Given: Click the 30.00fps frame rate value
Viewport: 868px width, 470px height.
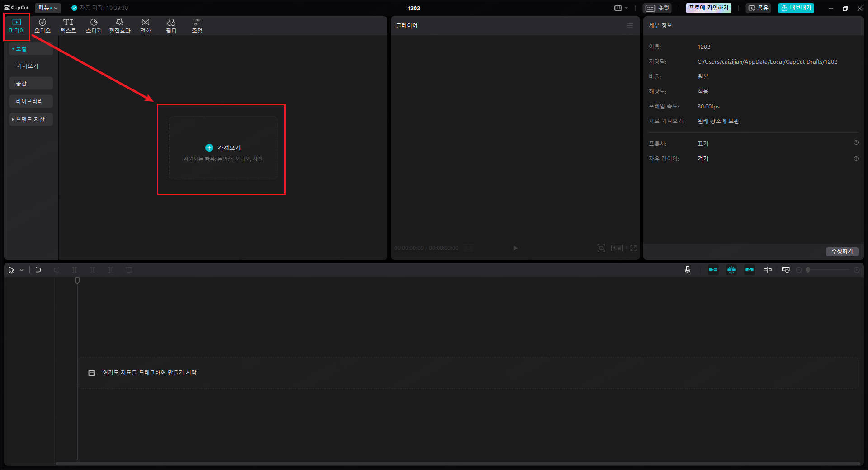Looking at the screenshot, I should (x=708, y=107).
